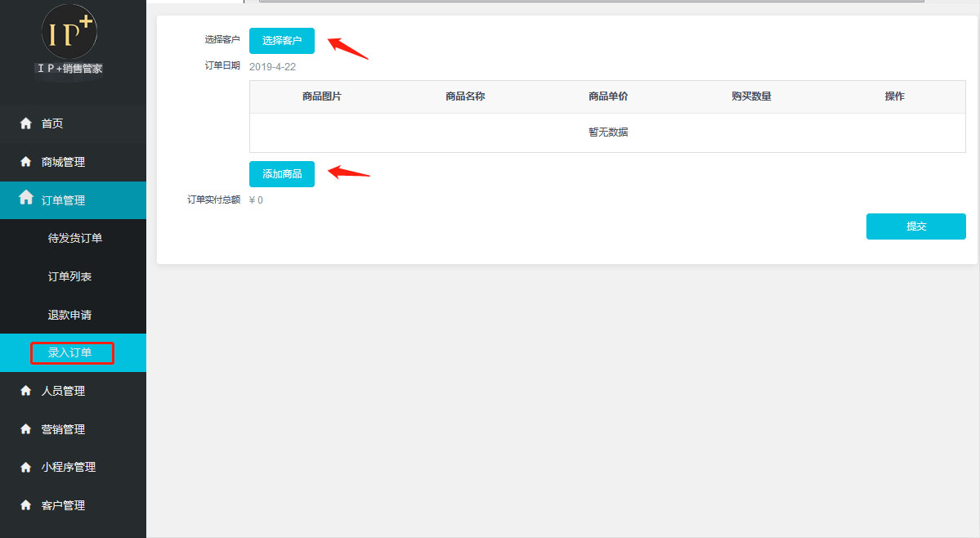The width and height of the screenshot is (980, 538).
Task: Click the house icon next to 营销管理
Action: [25, 429]
